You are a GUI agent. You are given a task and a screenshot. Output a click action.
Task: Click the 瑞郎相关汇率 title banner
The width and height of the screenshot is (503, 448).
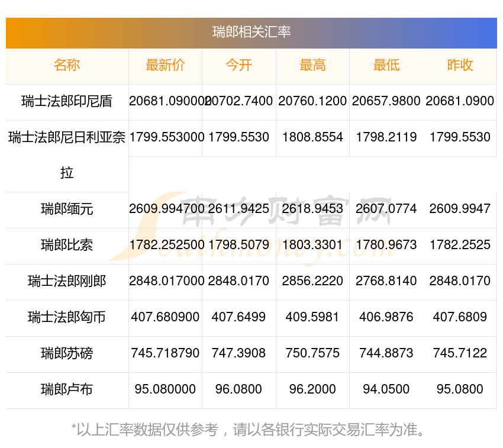[251, 32]
